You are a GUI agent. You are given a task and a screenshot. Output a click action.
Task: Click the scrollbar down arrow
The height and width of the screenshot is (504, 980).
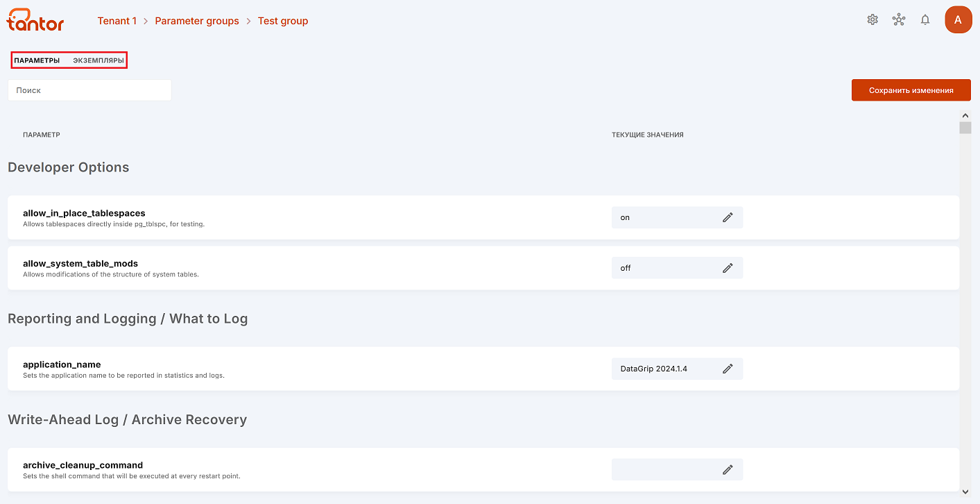click(x=965, y=491)
